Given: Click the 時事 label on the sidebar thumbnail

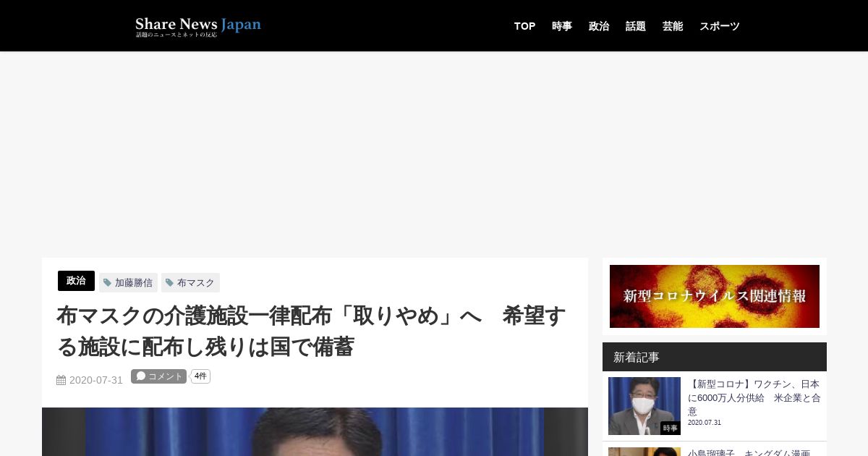Looking at the screenshot, I should point(671,428).
